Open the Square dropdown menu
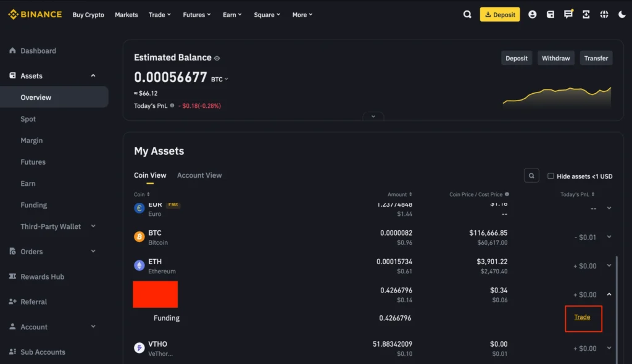Image resolution: width=632 pixels, height=364 pixels. 267,15
